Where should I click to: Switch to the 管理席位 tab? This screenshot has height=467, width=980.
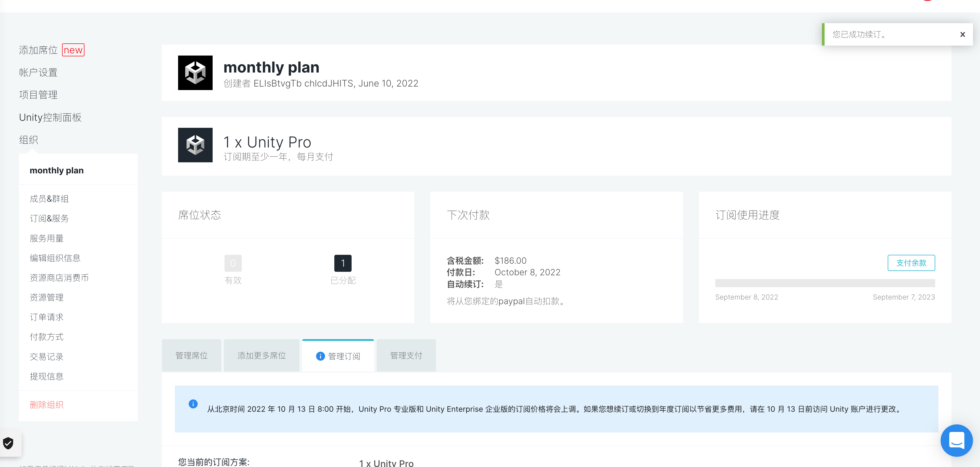191,355
